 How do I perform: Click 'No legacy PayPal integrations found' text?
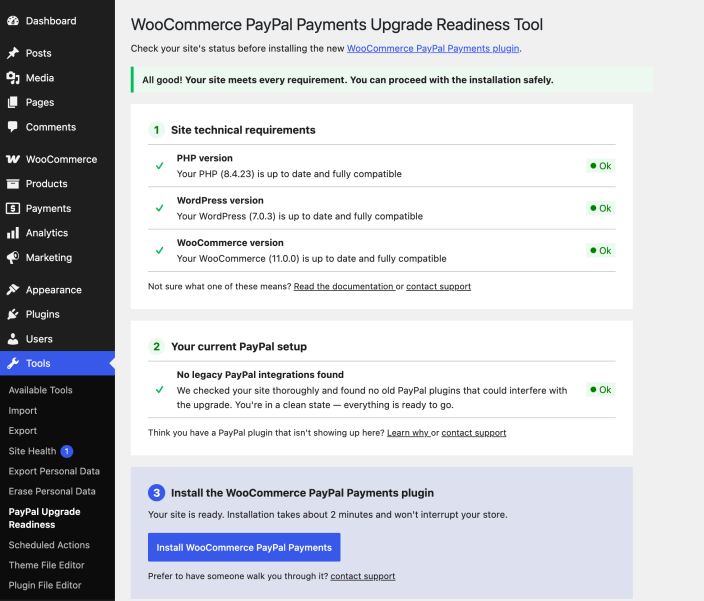[260, 374]
